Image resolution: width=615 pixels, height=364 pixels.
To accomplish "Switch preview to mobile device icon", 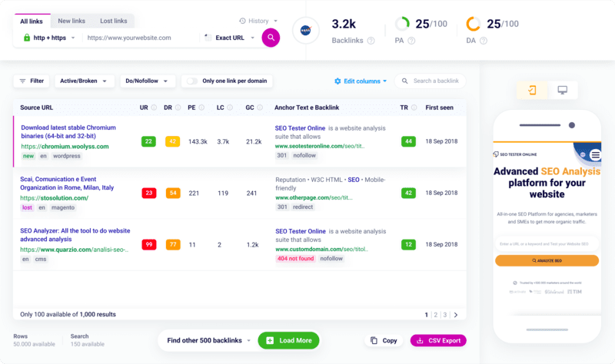I will pyautogui.click(x=532, y=90).
